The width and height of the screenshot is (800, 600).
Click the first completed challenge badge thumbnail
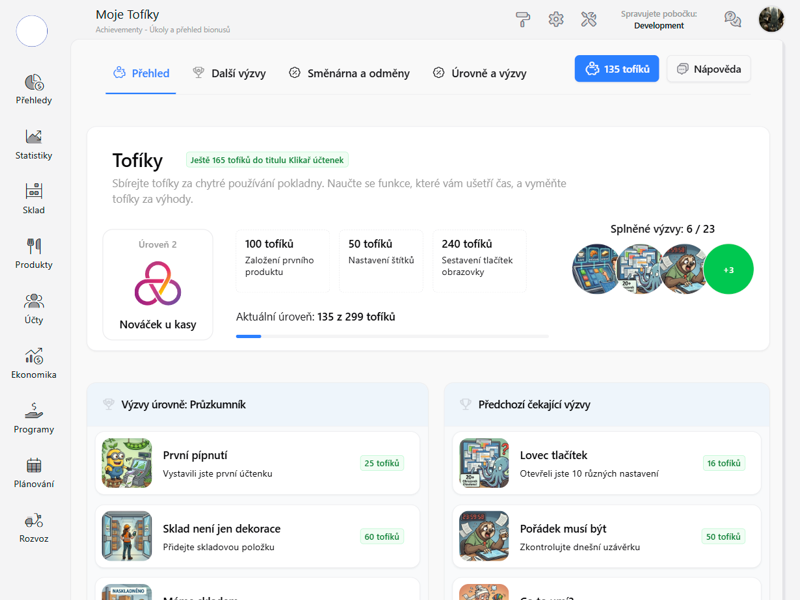[595, 269]
